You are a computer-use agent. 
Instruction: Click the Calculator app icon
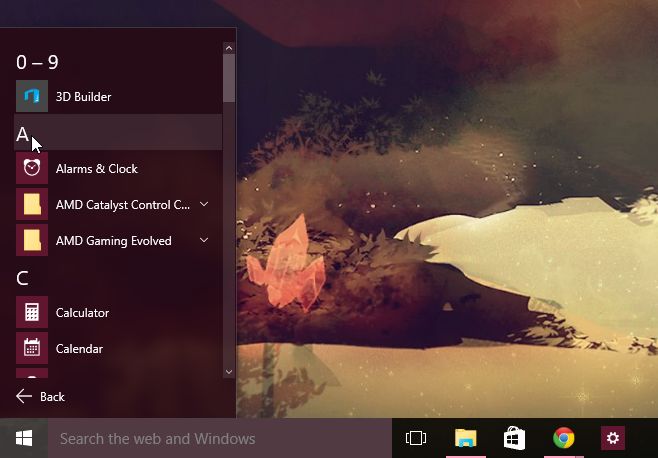(32, 313)
